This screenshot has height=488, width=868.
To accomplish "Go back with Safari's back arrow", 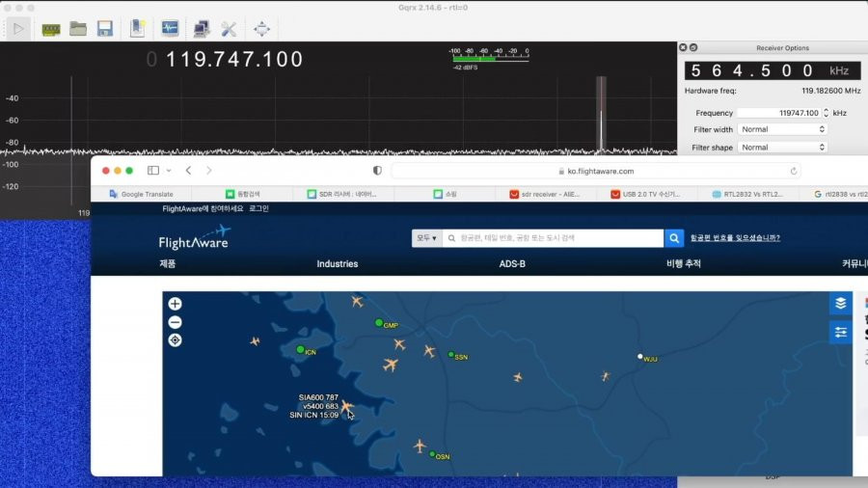I will coord(189,171).
